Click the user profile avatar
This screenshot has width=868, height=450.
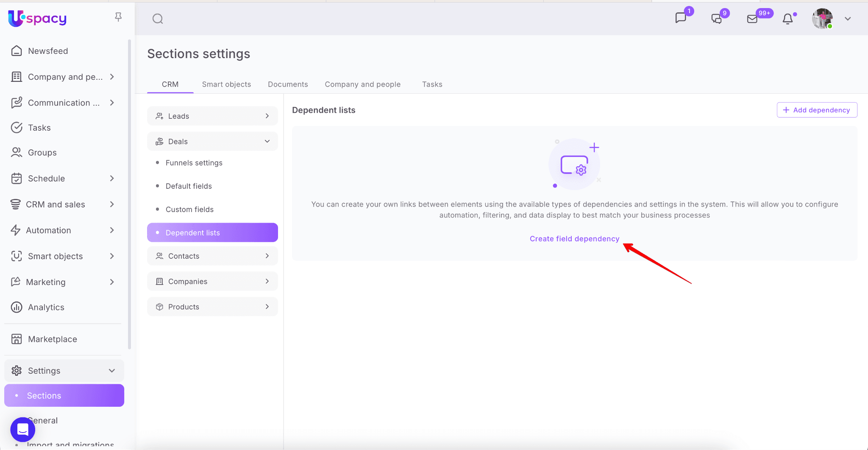pos(822,19)
